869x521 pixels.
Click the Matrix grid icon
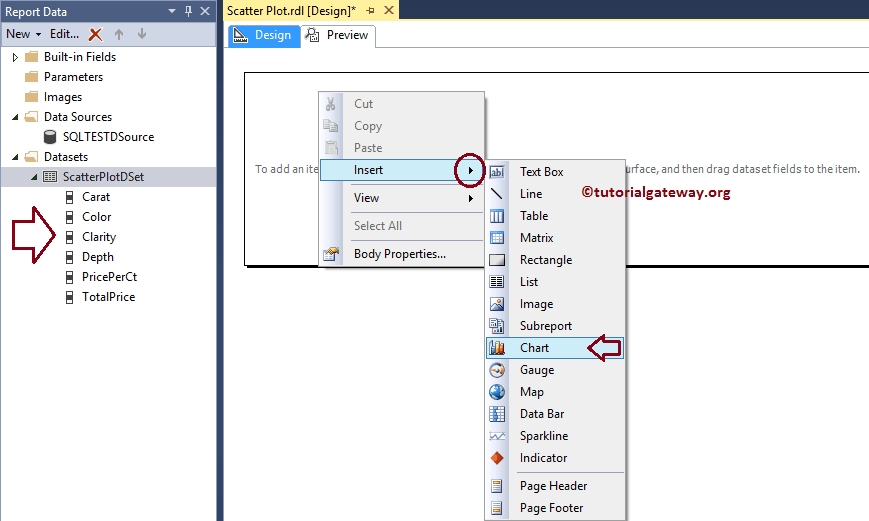(497, 238)
